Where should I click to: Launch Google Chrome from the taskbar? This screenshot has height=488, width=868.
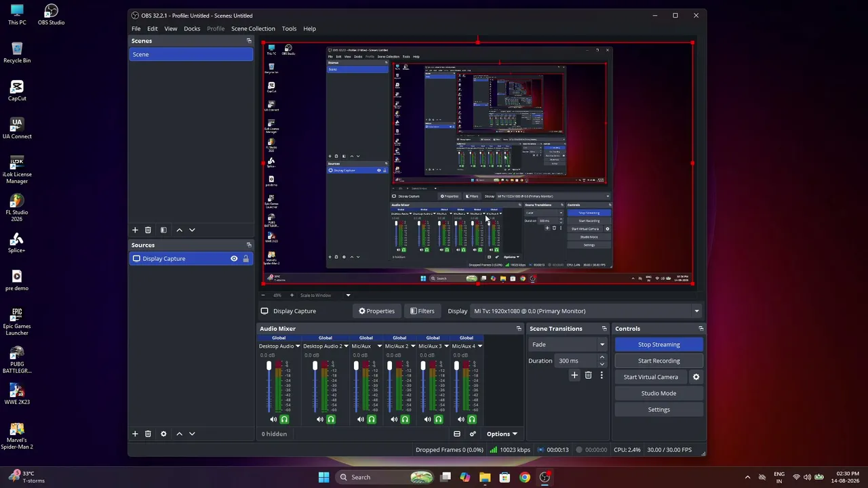click(525, 477)
